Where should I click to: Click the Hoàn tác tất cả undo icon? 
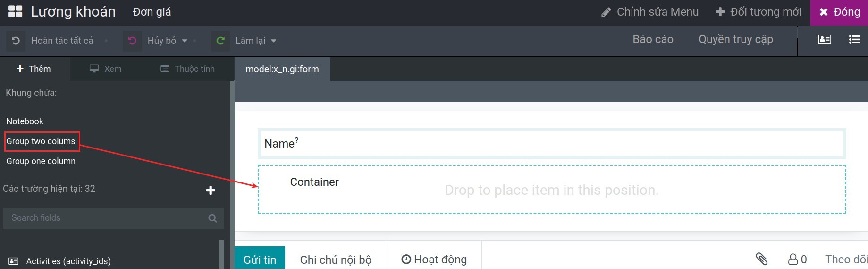(x=16, y=41)
